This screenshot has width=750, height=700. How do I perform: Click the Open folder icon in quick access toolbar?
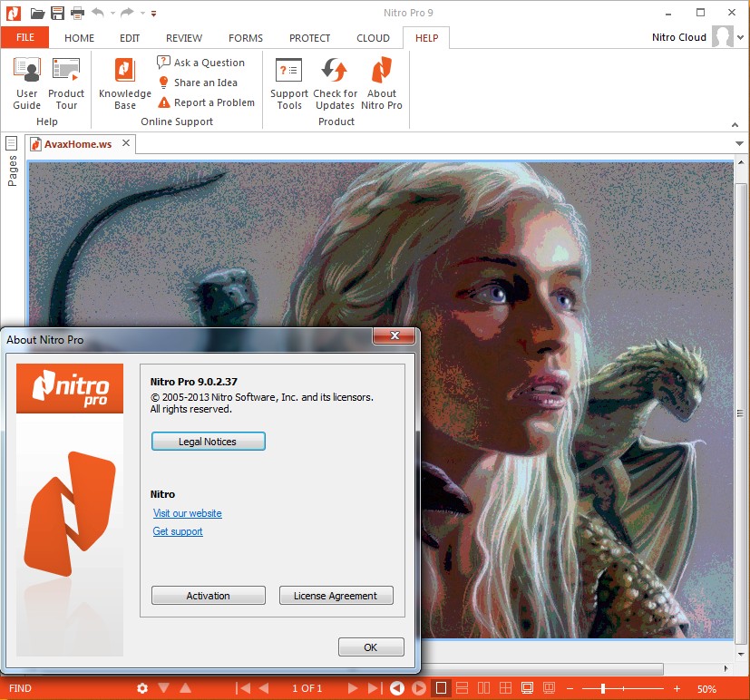tap(37, 13)
